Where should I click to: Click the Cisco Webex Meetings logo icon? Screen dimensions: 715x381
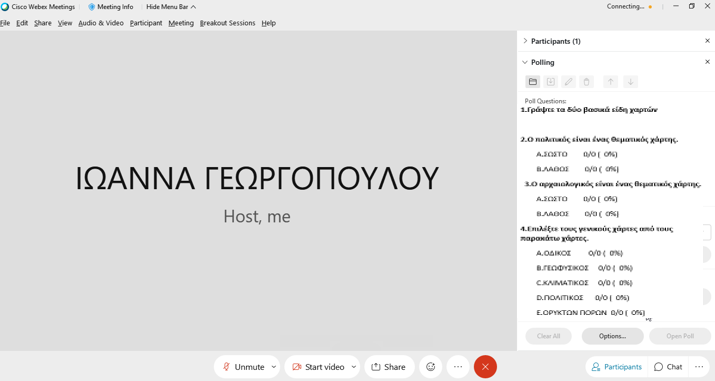click(5, 7)
